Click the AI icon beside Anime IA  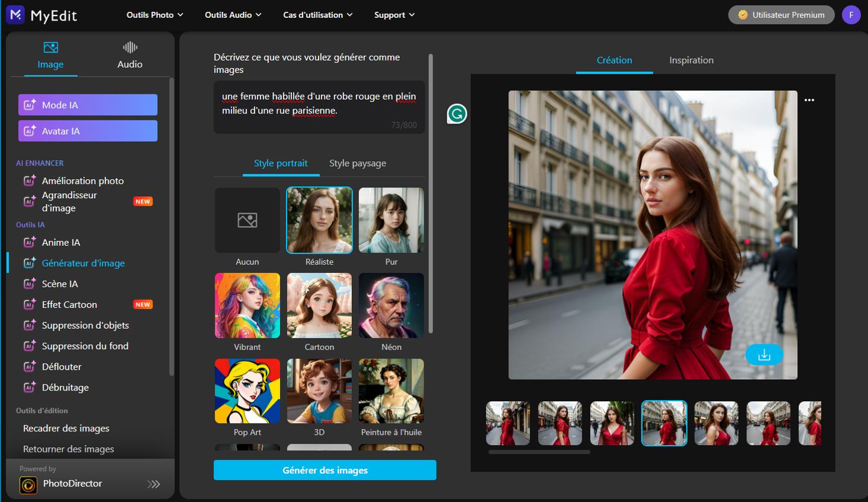pyautogui.click(x=30, y=242)
